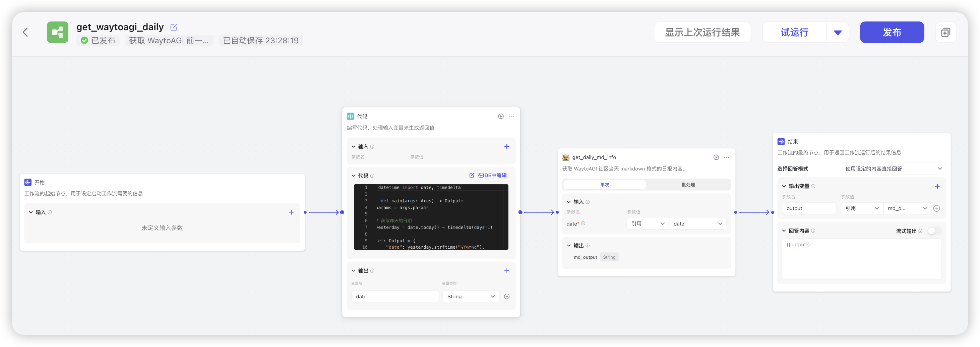Image resolution: width=980 pixels, height=347 pixels.
Task: Click the green 已发布 status check icon
Action: [84, 40]
